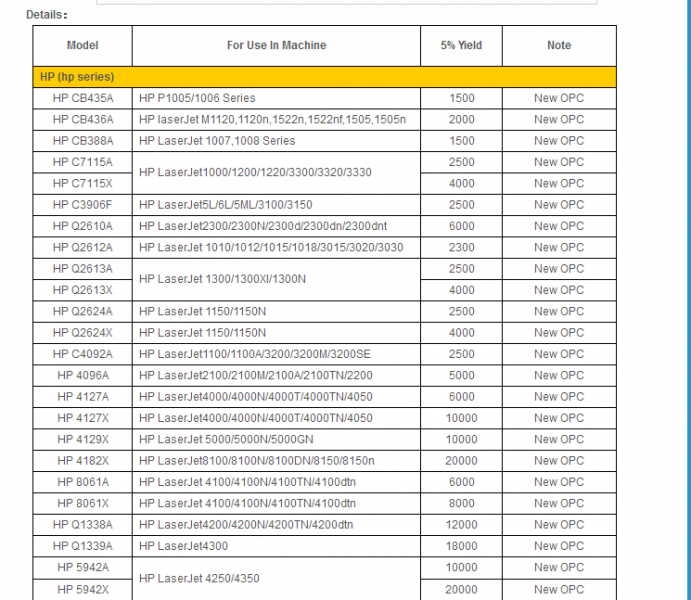Click HP LaserJet4200/4200N/4200TN/4200dtn cell
Screen dimensions: 691x600
point(276,525)
